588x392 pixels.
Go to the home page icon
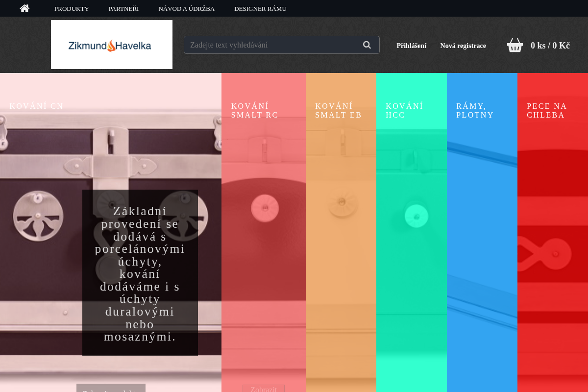point(24,8)
